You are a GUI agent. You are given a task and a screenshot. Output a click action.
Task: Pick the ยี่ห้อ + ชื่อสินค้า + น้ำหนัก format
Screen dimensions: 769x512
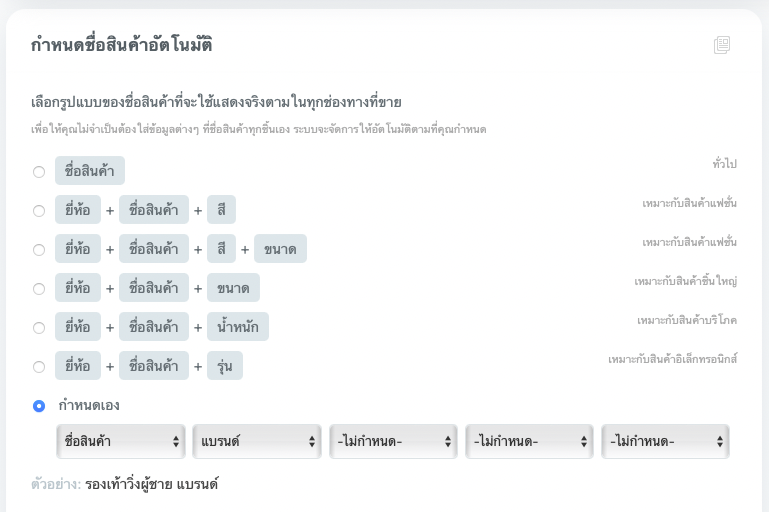tap(39, 327)
